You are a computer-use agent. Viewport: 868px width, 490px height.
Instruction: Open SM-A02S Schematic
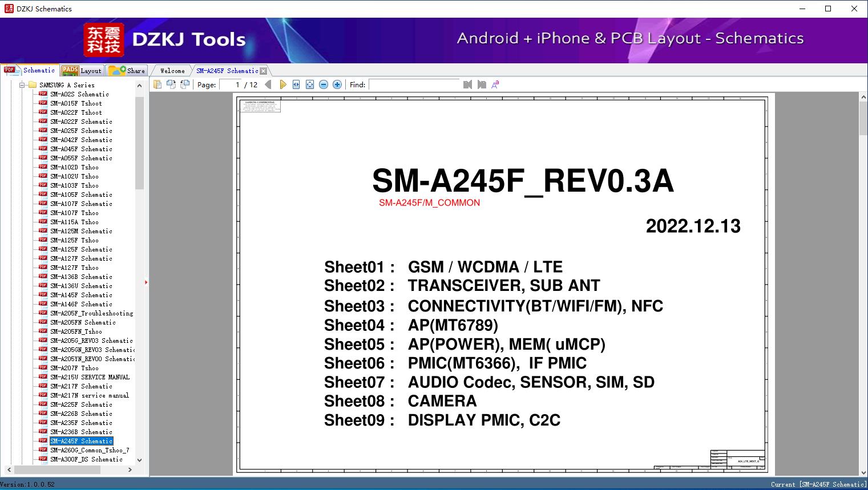(79, 94)
